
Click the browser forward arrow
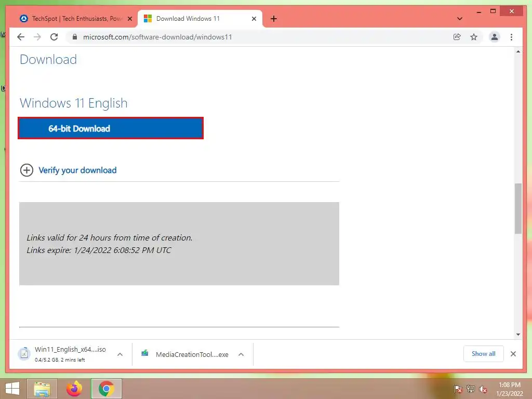(x=37, y=37)
